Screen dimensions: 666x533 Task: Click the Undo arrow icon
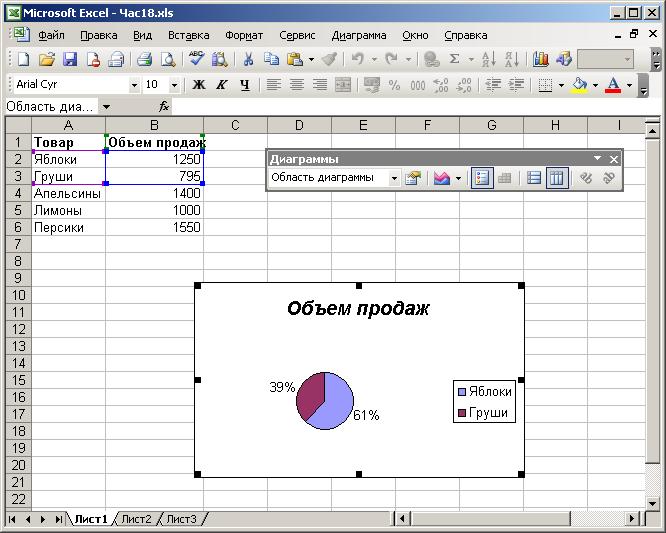pos(358,59)
